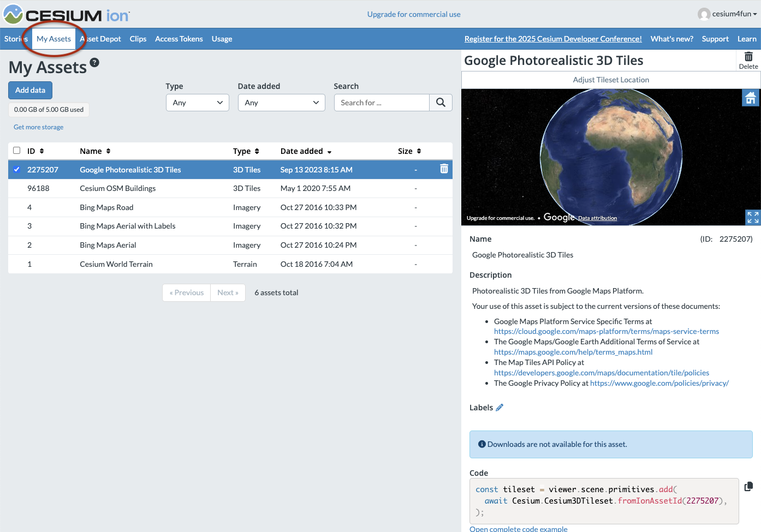Copy the code snippet to clipboard

pos(748,486)
